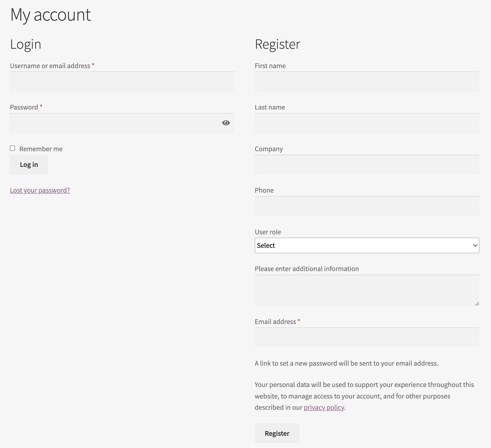The width and height of the screenshot is (491, 448).
Task: Click into the Last name field
Action: (x=367, y=123)
